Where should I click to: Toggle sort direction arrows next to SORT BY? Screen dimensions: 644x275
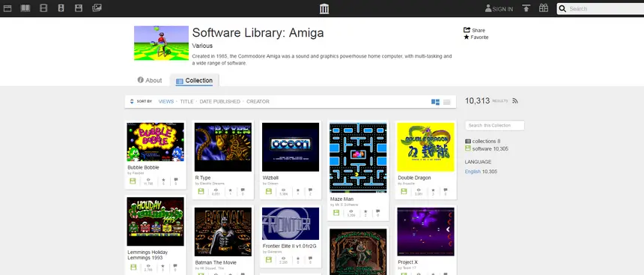[132, 101]
